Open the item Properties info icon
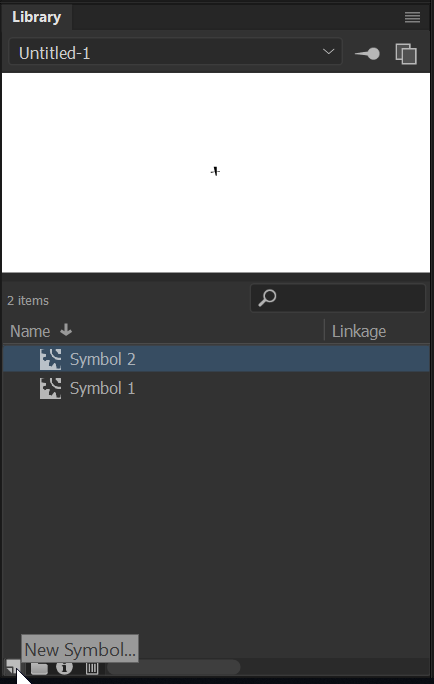Viewport: 434px width, 684px height. click(65, 667)
